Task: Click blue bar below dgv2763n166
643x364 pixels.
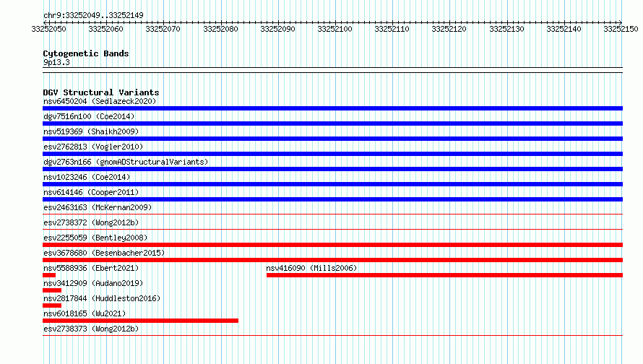Action: click(x=332, y=169)
